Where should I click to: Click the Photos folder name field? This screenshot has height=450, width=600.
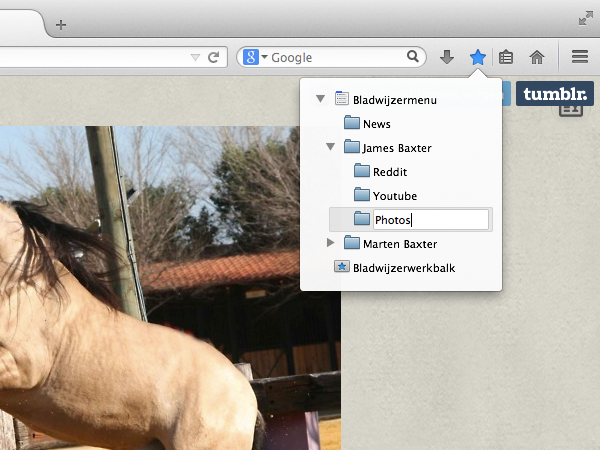(x=431, y=220)
